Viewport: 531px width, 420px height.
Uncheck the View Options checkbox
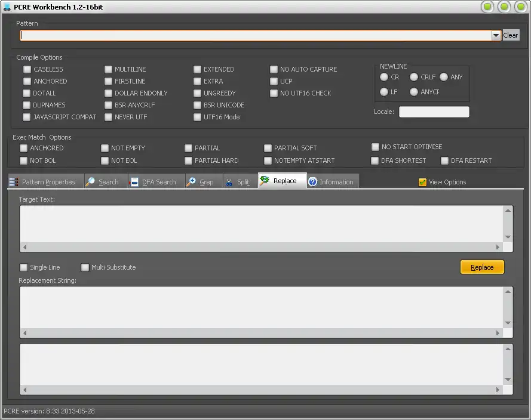click(422, 183)
